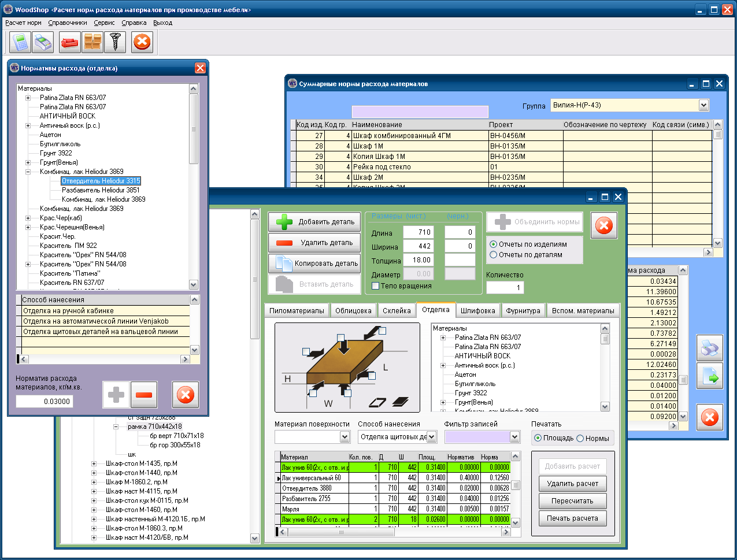Click the Печать расчета button
This screenshot has width=737, height=560.
(573, 518)
